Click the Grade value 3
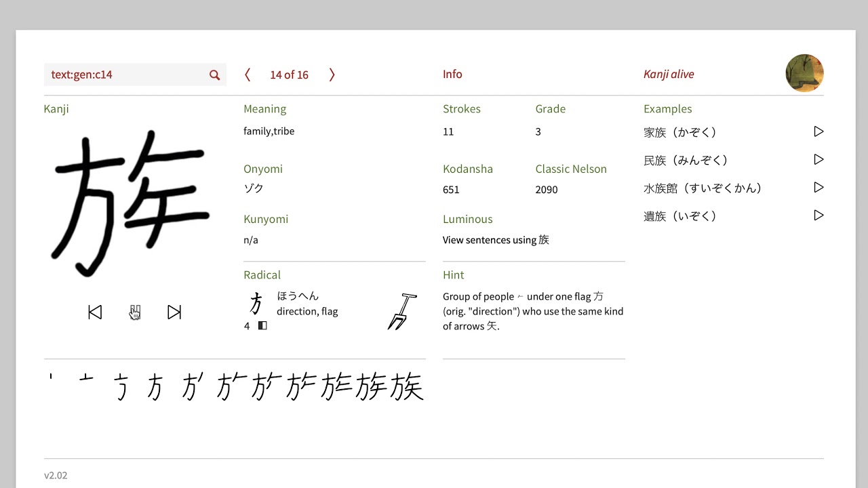868x488 pixels. tap(538, 131)
